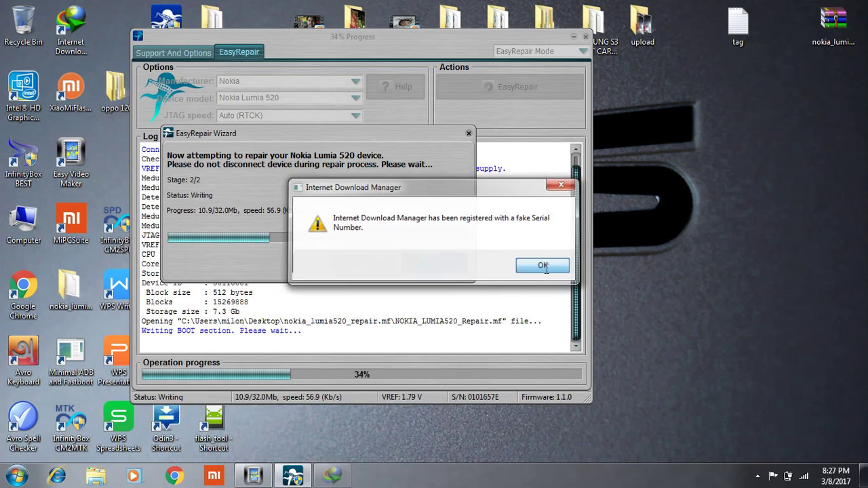Viewport: 868px width, 488px height.
Task: Open Easy Video Maker desktop icon
Action: [71, 163]
